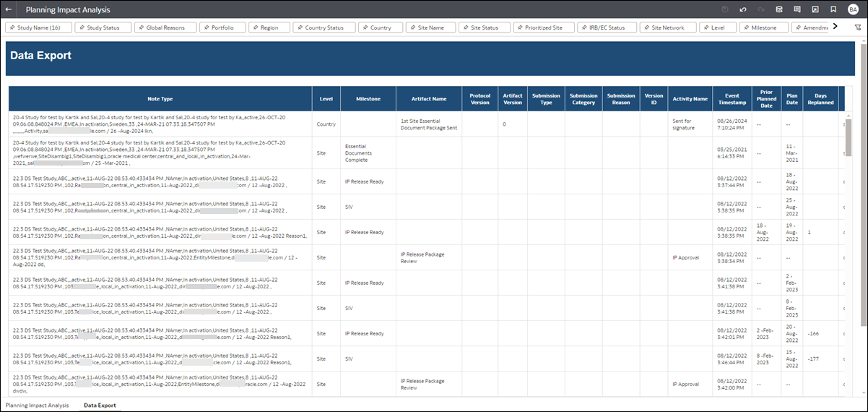The height and width of the screenshot is (412, 868).
Task: Open the IRB/EC Status filter
Action: coord(607,27)
